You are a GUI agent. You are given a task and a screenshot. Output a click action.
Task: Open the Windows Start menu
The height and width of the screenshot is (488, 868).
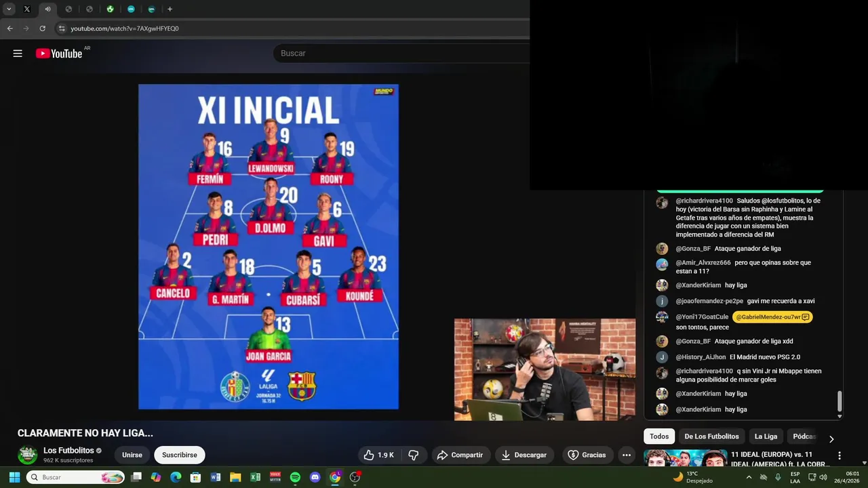point(14,477)
